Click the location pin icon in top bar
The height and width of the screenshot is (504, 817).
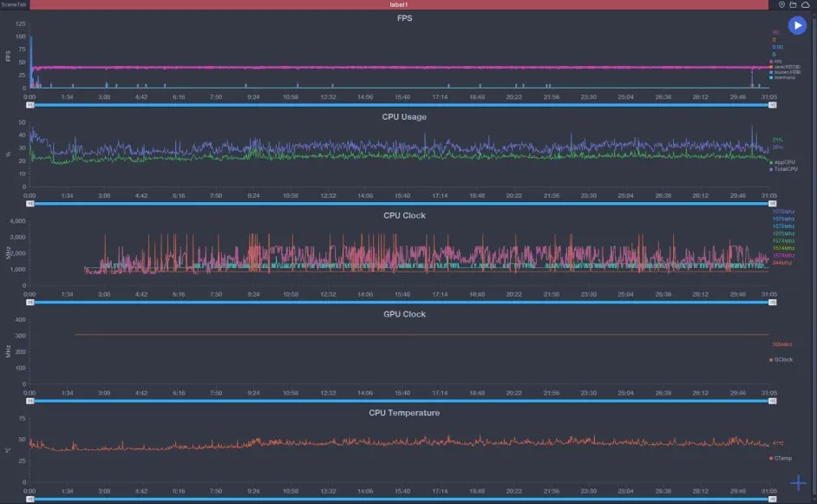point(781,4)
